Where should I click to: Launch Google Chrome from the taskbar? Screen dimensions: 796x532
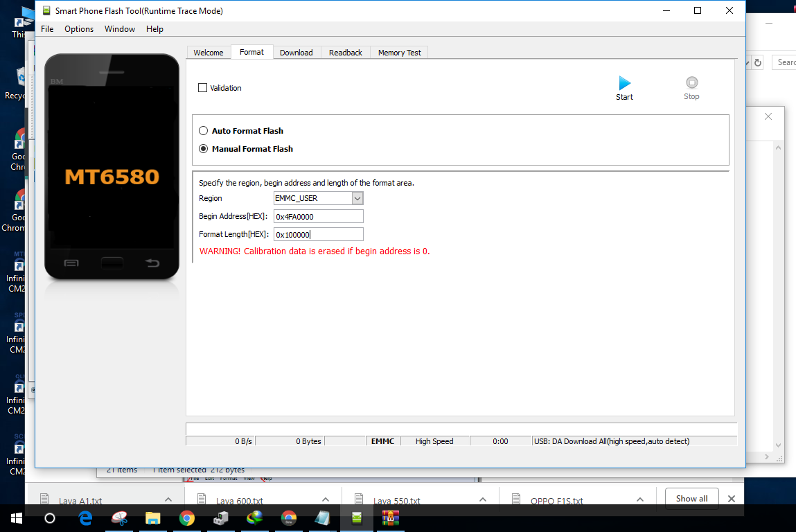point(187,517)
